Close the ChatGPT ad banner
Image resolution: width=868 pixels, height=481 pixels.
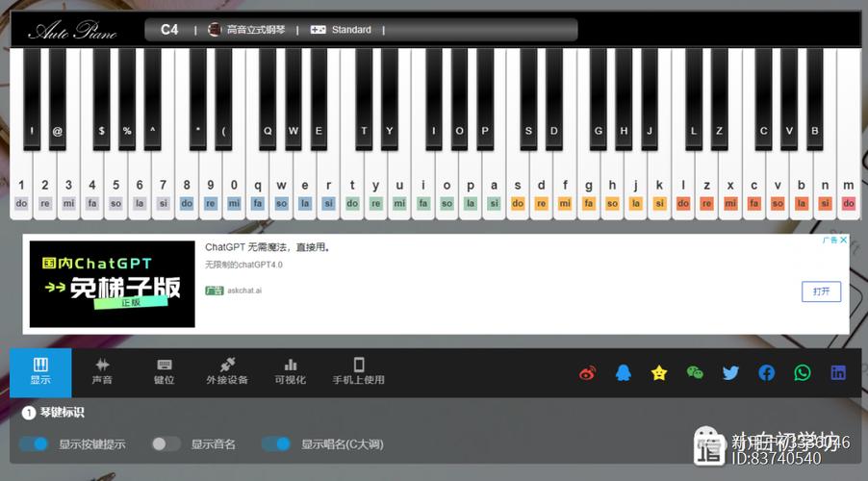[x=843, y=240]
